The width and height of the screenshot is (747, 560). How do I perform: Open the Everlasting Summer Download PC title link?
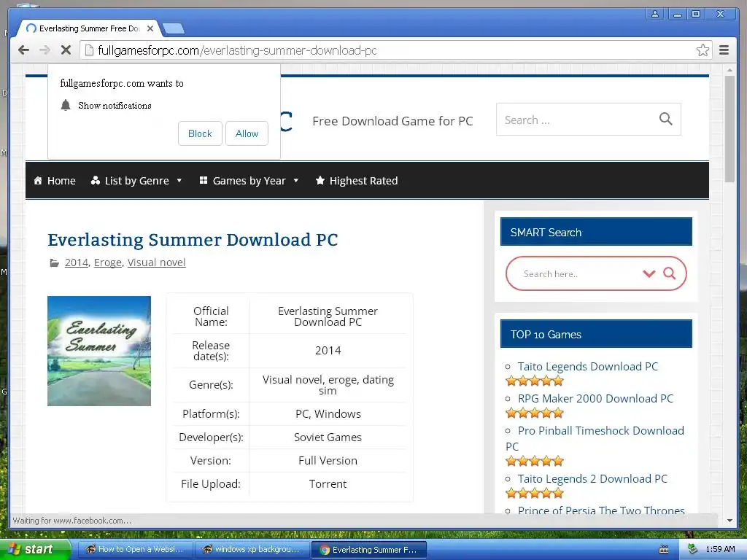click(x=193, y=239)
